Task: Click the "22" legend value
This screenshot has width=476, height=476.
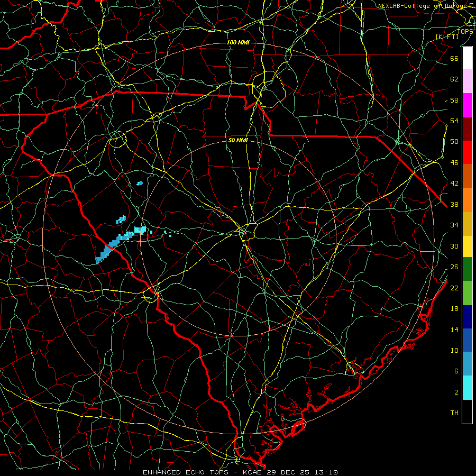Action: 454,288
